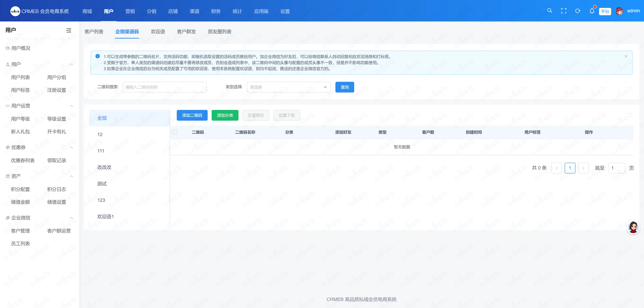
Task: Switch to the 欢迎语 tab
Action: click(x=158, y=32)
